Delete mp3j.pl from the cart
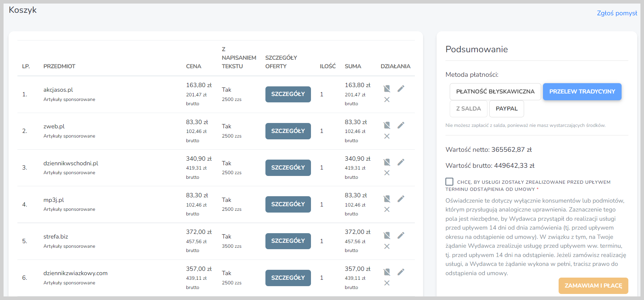Viewport: 644px width, 300px height. (387, 209)
